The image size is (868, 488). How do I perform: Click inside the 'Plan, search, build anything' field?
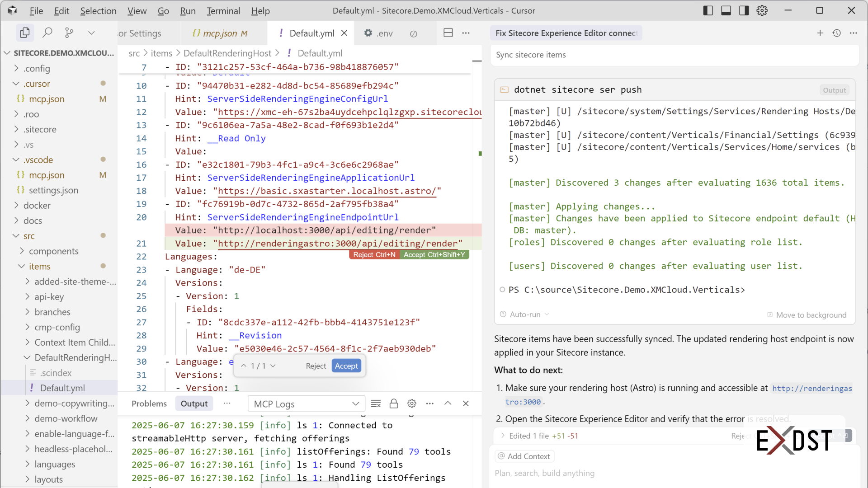tap(588, 473)
